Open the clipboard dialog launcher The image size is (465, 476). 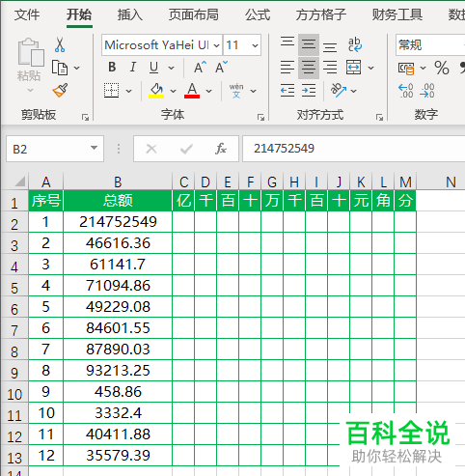point(85,118)
